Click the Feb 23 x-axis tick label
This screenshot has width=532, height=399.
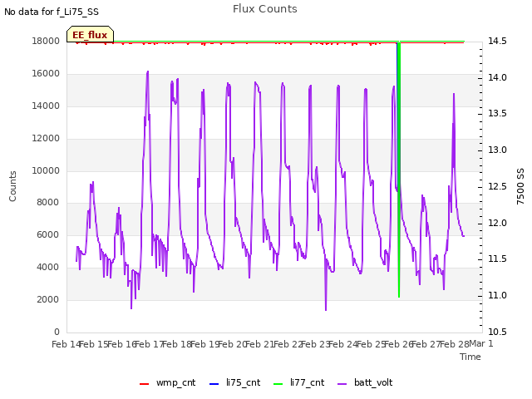coord(316,344)
